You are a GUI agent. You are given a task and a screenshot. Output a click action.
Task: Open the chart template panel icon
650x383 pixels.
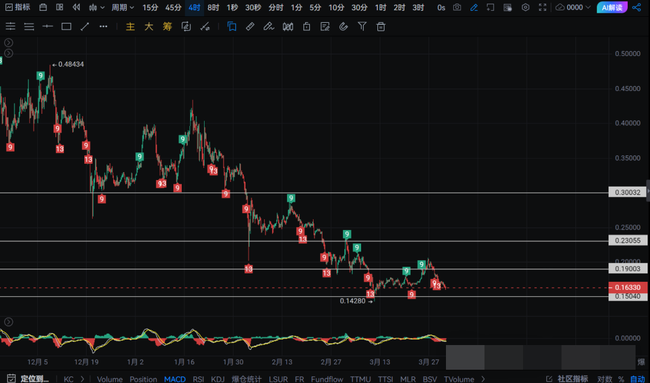point(507,7)
